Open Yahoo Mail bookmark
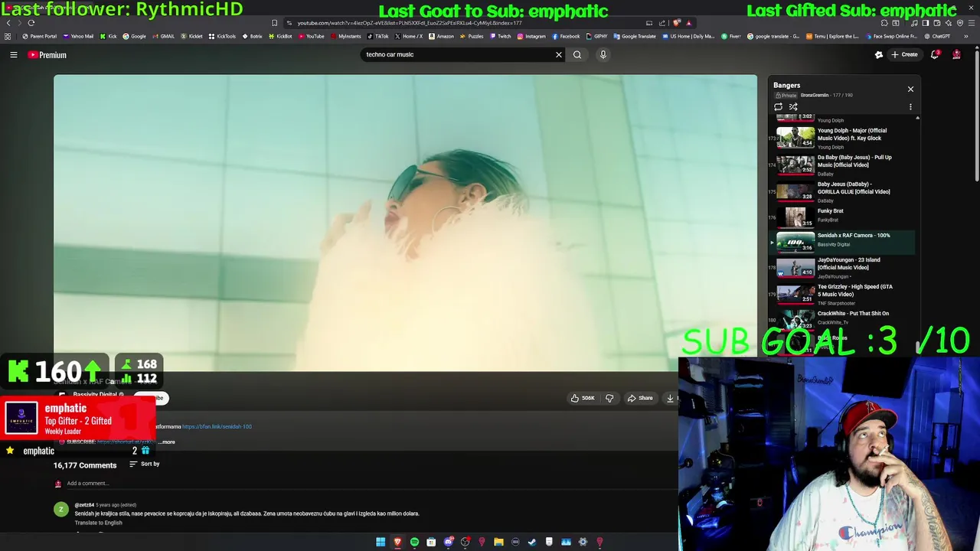 77,36
